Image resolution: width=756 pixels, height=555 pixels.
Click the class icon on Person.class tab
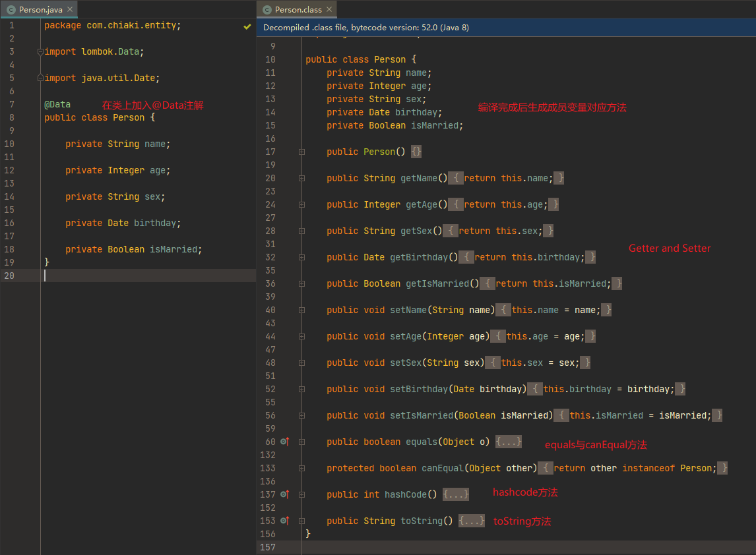pyautogui.click(x=267, y=10)
